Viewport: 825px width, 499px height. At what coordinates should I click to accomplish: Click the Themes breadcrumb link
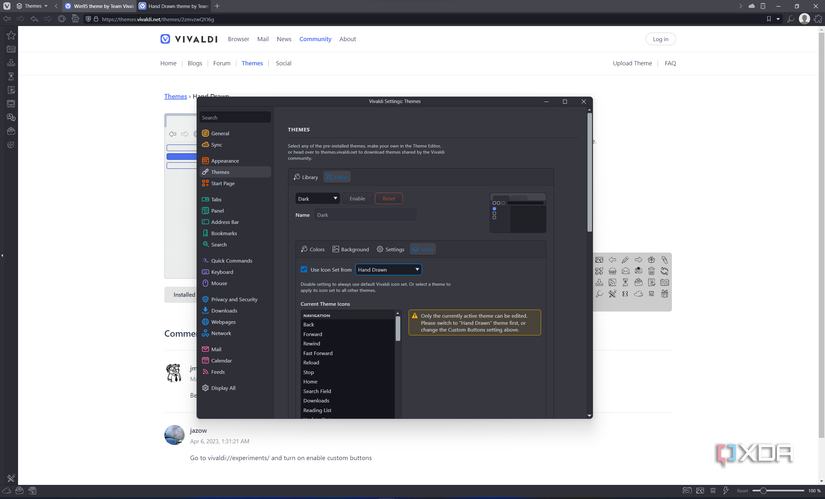[175, 96]
